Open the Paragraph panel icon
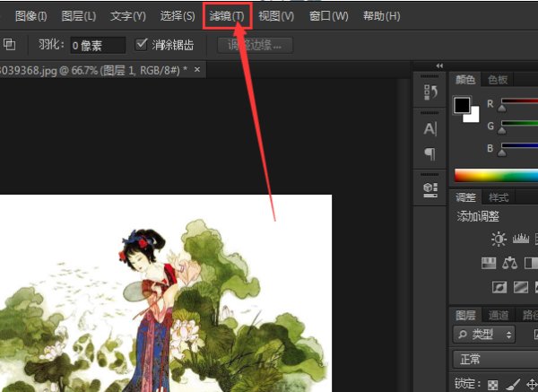538x392 pixels. [430, 153]
